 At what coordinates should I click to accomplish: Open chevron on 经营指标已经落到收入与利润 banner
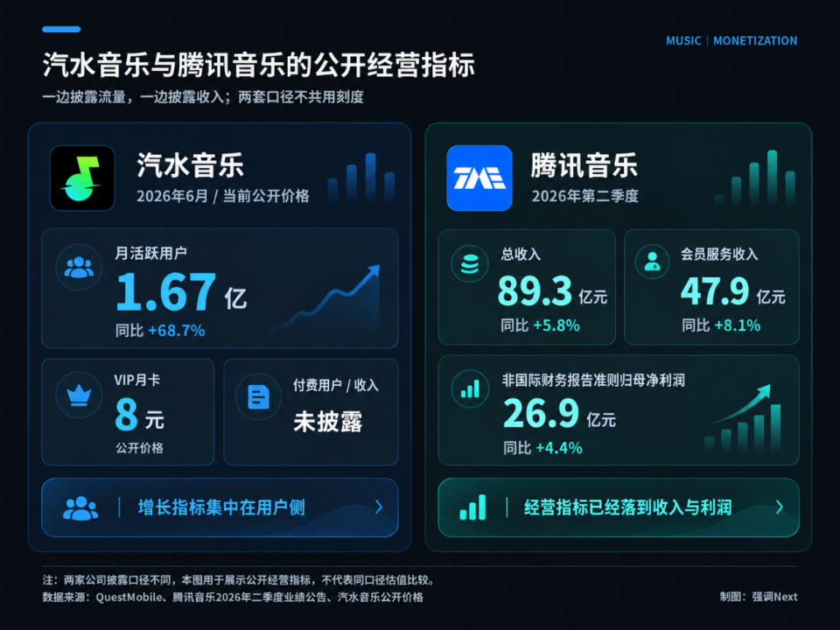coord(779,507)
